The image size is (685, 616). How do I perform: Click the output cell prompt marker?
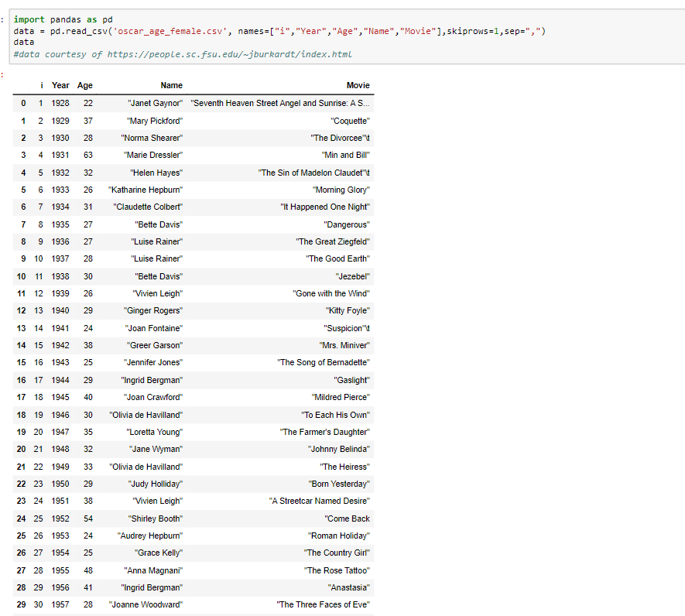[x=3, y=76]
